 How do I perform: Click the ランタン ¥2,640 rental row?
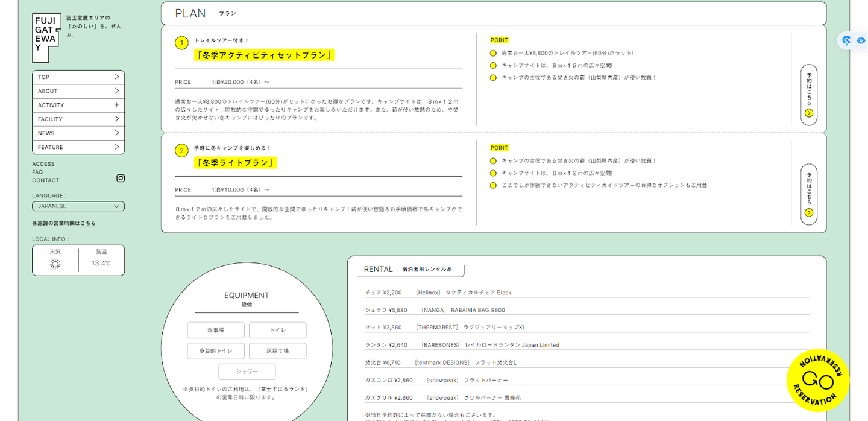[x=587, y=345]
